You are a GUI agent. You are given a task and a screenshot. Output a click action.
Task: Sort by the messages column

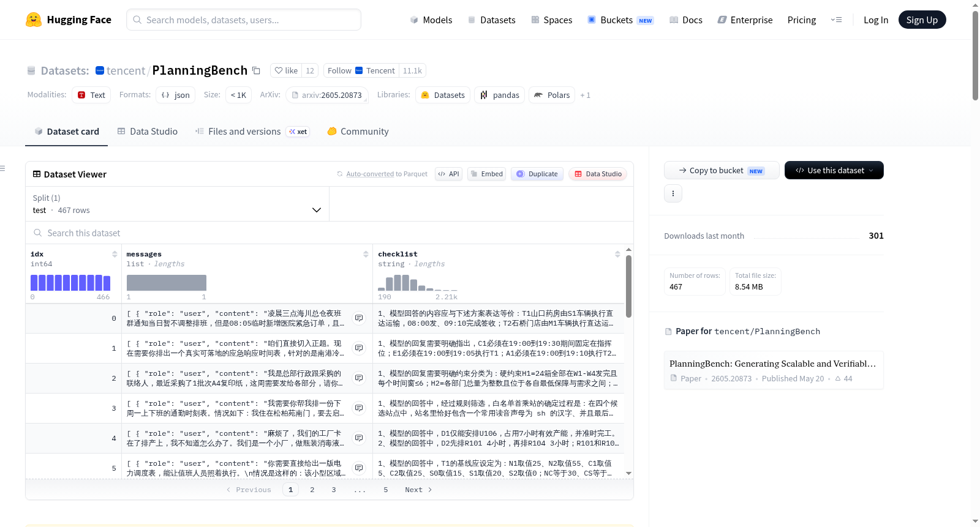coord(366,254)
